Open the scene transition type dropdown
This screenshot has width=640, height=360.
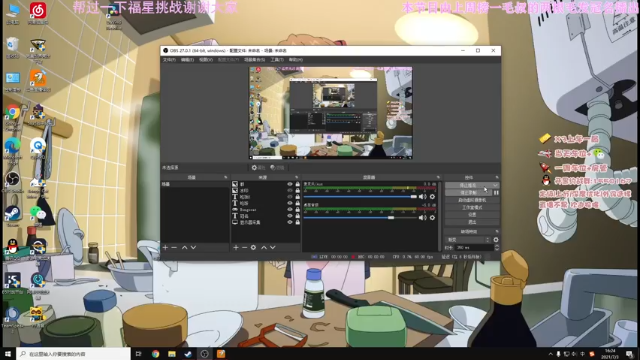pyautogui.click(x=468, y=240)
